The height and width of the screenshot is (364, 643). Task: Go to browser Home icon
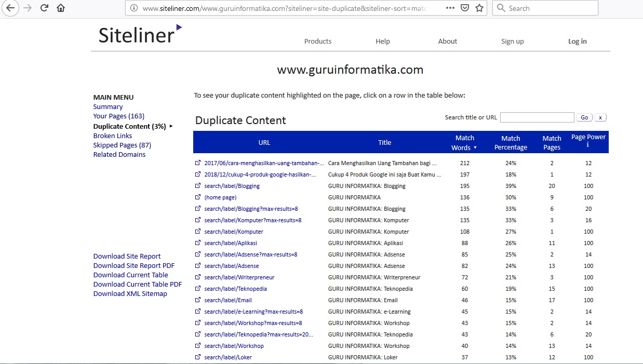[61, 8]
